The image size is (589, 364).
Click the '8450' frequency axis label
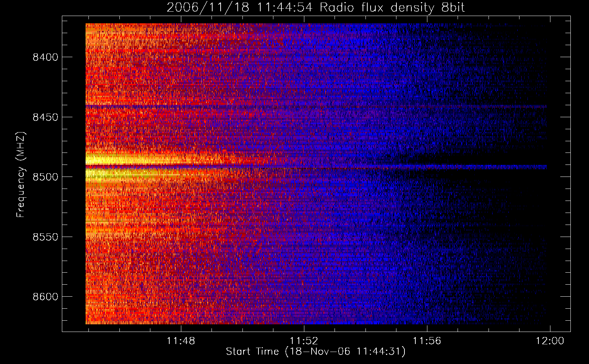45,117
